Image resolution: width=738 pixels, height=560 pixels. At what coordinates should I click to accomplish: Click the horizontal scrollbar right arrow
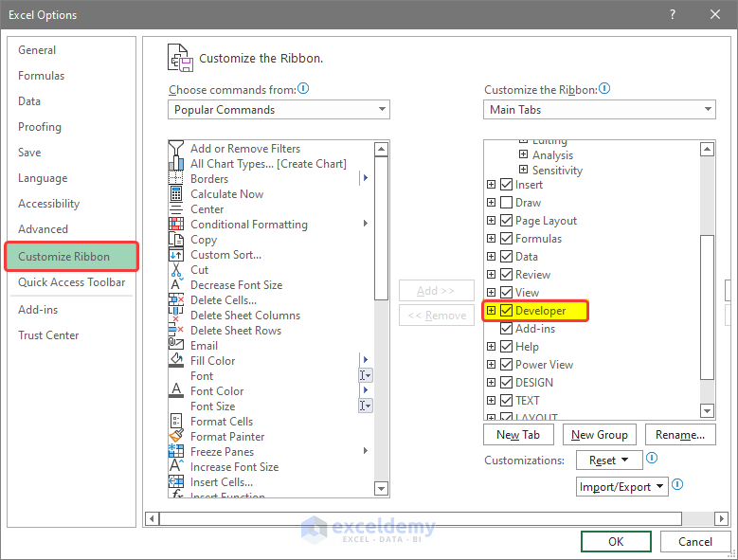point(721,519)
